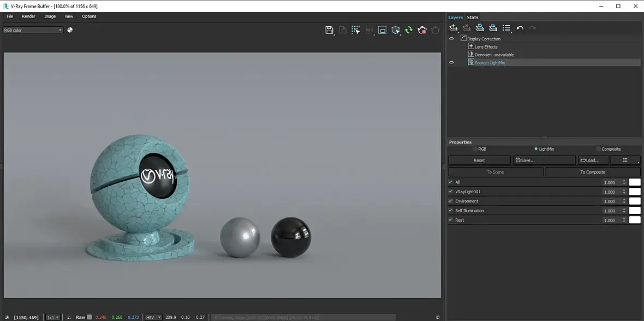Click the Self Illumination spinner arrows

click(x=624, y=210)
